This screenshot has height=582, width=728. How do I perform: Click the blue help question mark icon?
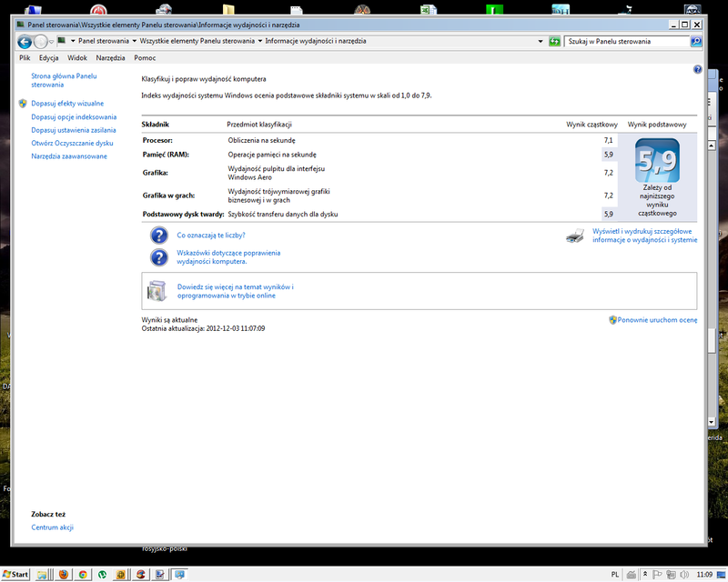[x=697, y=69]
